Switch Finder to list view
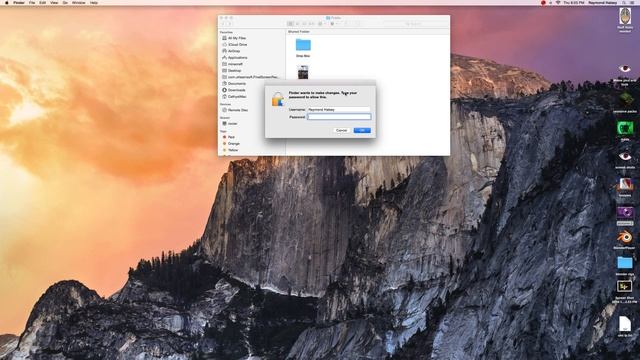The width and height of the screenshot is (640, 360). pyautogui.click(x=298, y=24)
